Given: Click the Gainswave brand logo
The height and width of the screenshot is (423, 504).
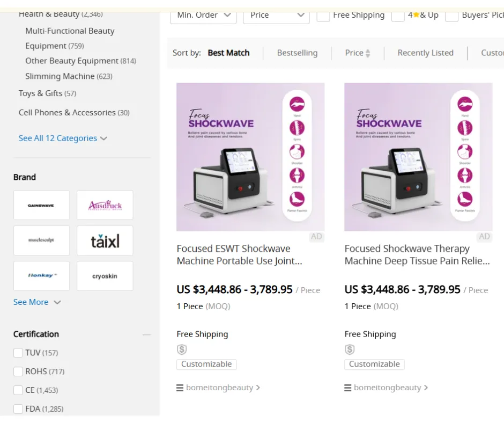Looking at the screenshot, I should pyautogui.click(x=41, y=205).
